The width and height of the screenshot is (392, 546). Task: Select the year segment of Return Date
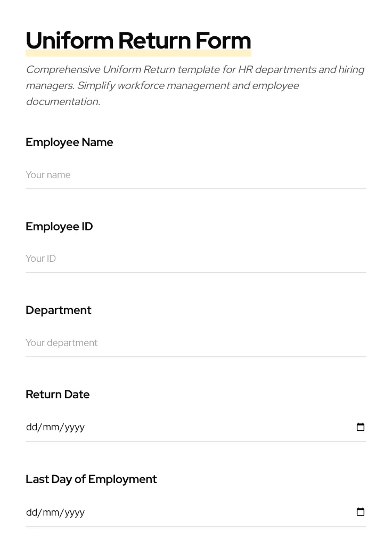click(75, 427)
